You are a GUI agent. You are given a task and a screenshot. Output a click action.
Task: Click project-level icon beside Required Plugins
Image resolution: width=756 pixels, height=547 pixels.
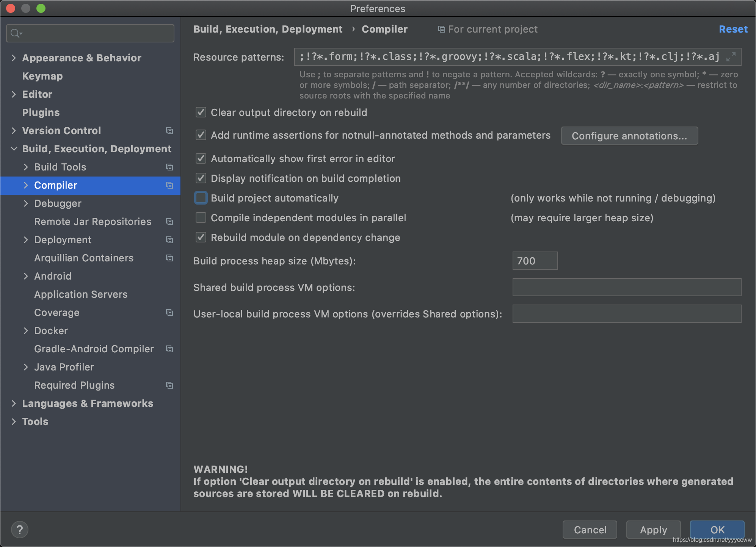169,385
